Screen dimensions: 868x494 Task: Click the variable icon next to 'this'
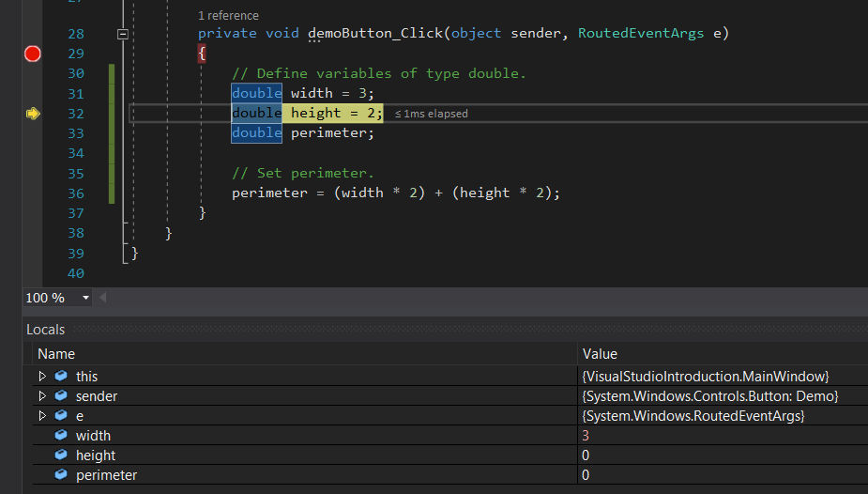pos(61,377)
